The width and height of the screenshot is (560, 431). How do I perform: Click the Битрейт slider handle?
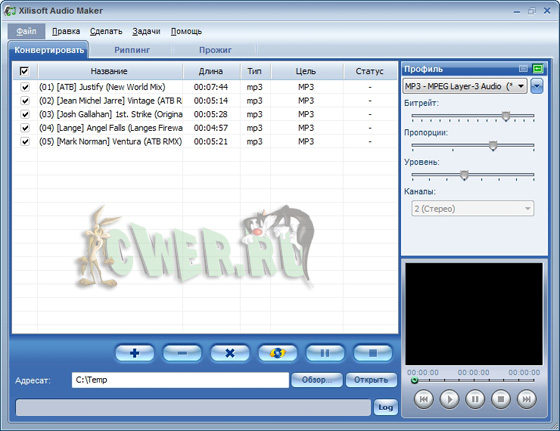point(506,116)
